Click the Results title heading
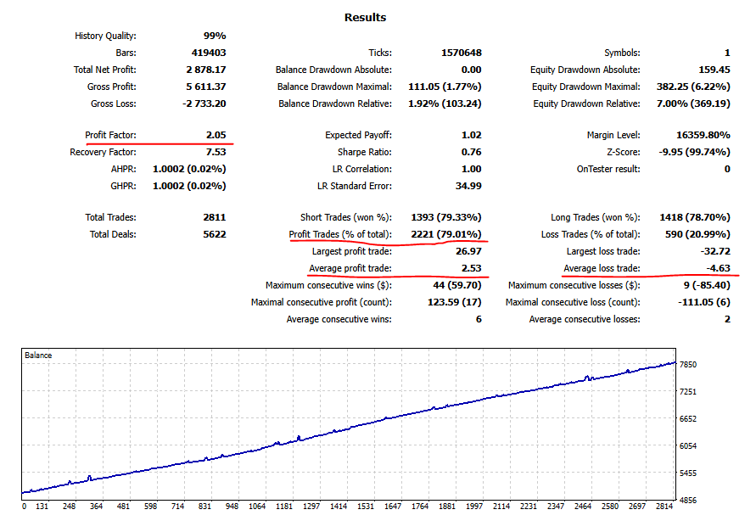 coord(364,17)
